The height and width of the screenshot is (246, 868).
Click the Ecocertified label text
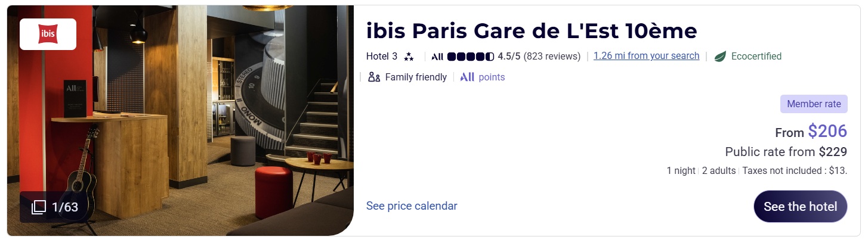pos(756,57)
